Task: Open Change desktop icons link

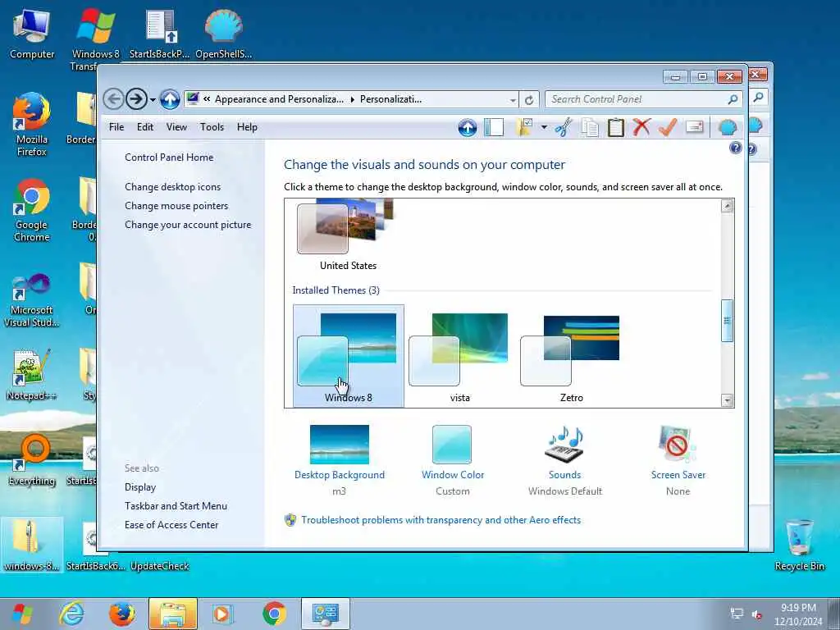Action: pyautogui.click(x=172, y=187)
